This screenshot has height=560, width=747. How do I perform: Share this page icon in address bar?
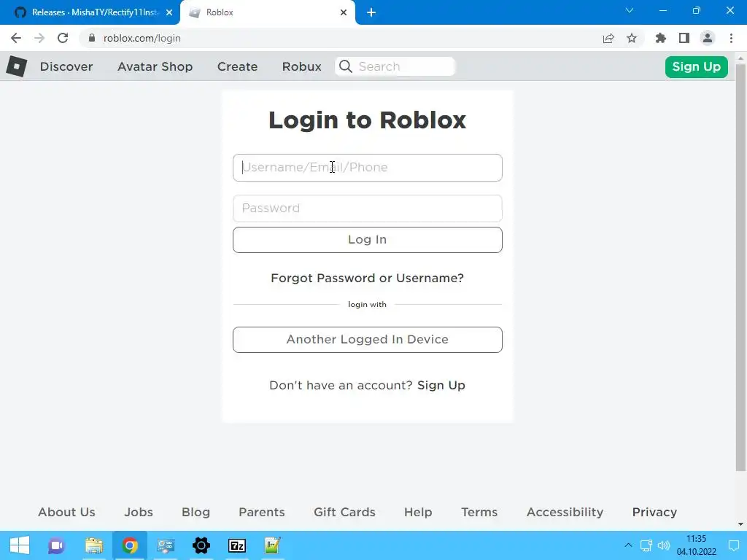pyautogui.click(x=608, y=38)
